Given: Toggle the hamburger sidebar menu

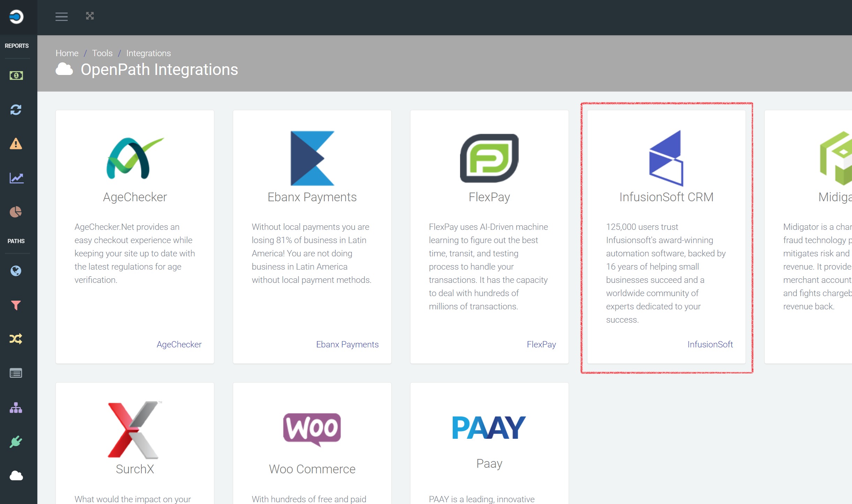Looking at the screenshot, I should coord(61,16).
